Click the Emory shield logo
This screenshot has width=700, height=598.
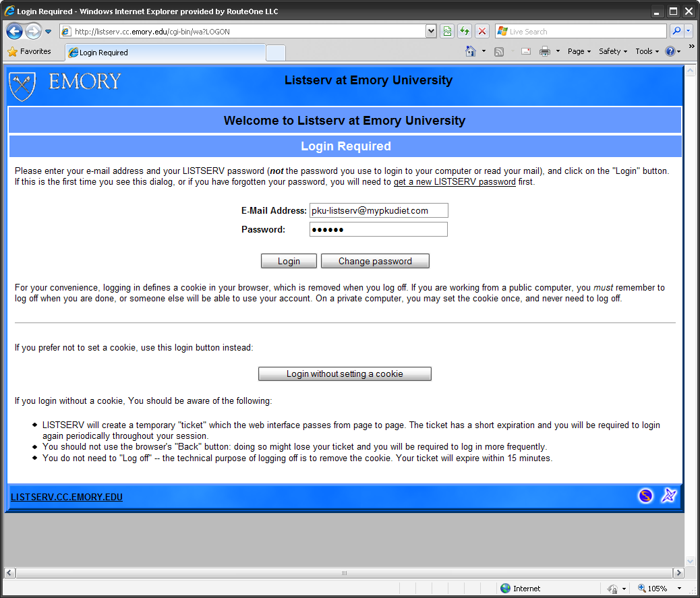pyautogui.click(x=22, y=86)
